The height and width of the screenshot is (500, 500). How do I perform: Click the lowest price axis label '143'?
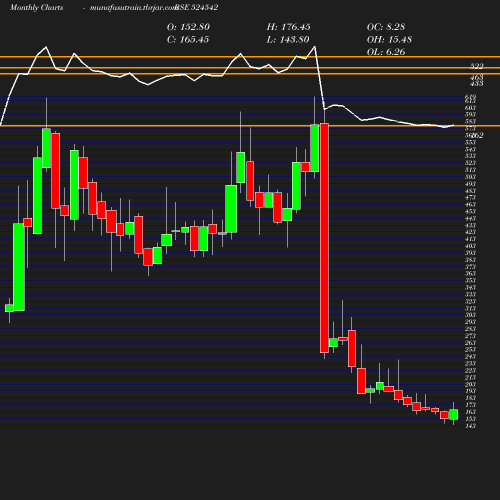click(x=470, y=426)
